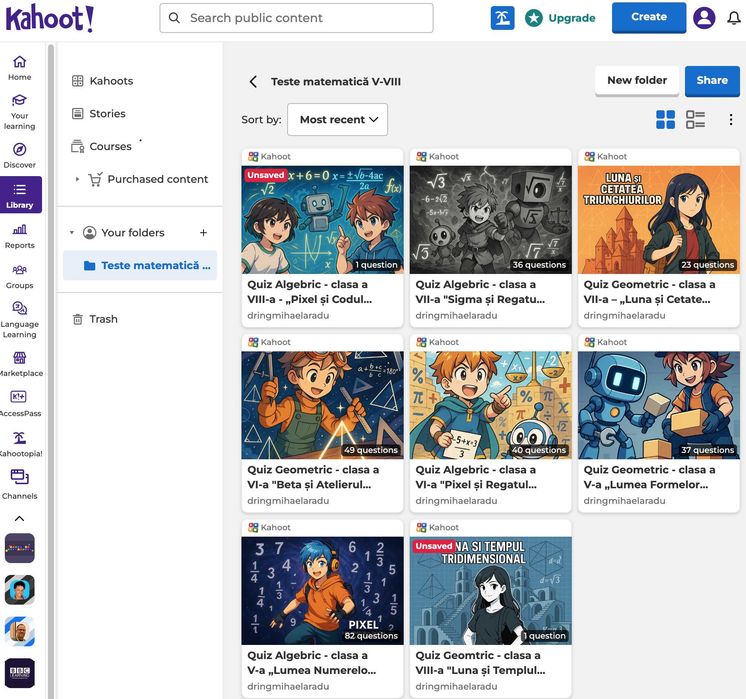This screenshot has width=746, height=699.
Task: Click the Kahoot! logo
Action: point(49,18)
